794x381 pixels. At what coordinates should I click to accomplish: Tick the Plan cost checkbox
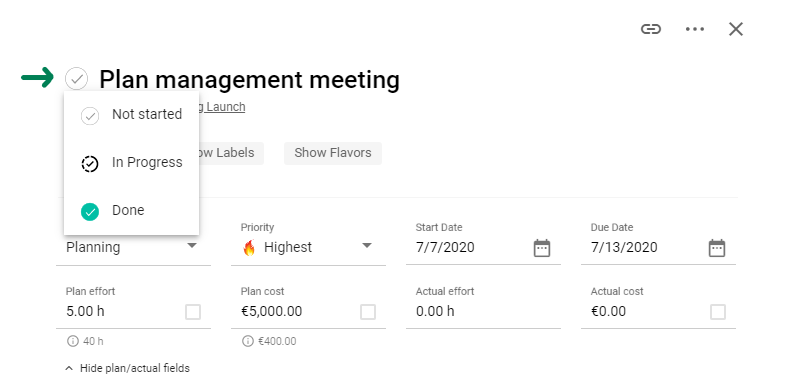[368, 312]
